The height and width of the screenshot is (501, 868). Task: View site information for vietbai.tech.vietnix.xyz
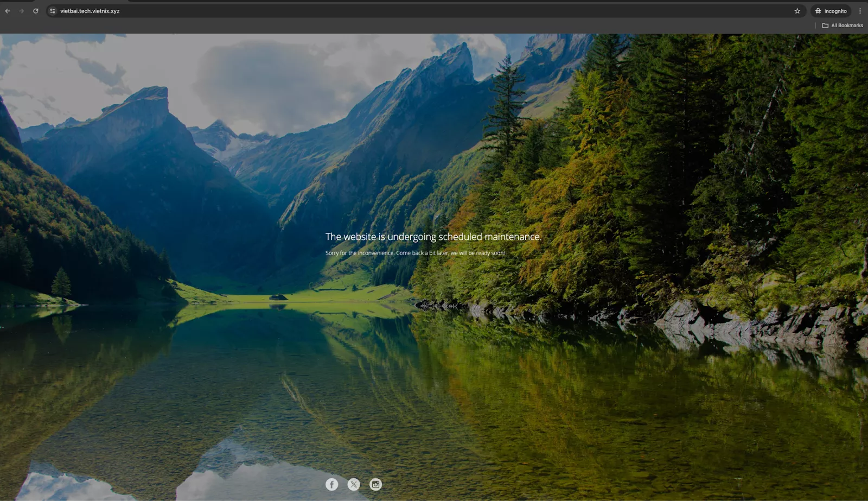point(53,11)
